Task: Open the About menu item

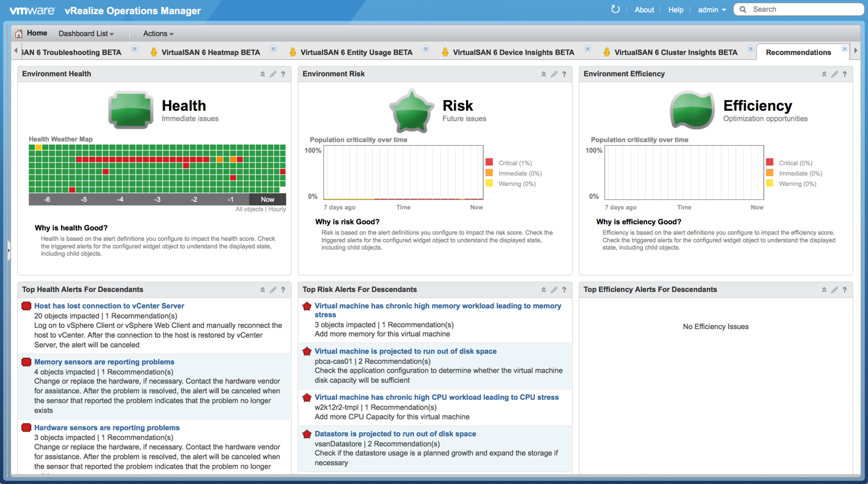Action: pyautogui.click(x=644, y=10)
